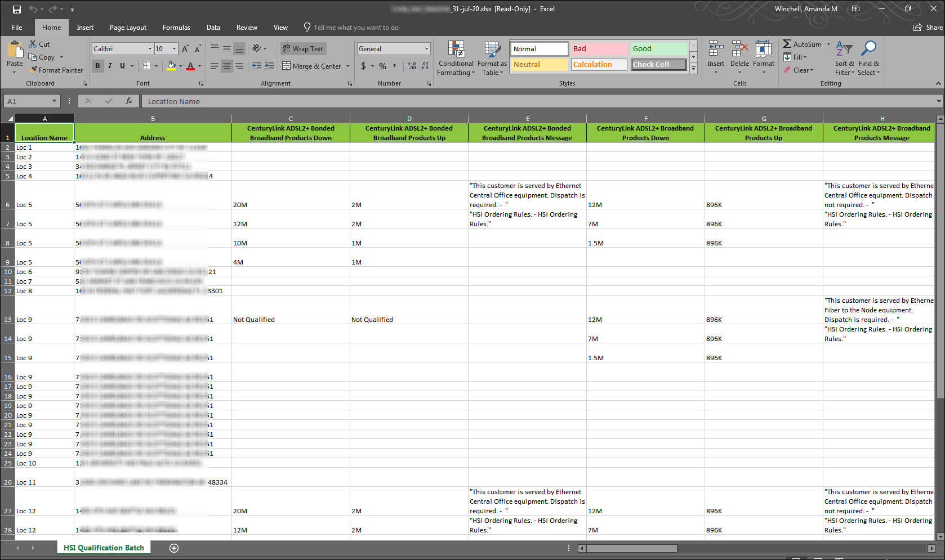Viewport: 945px width, 560px height.
Task: Add a new sheet with plus icon
Action: tap(174, 548)
